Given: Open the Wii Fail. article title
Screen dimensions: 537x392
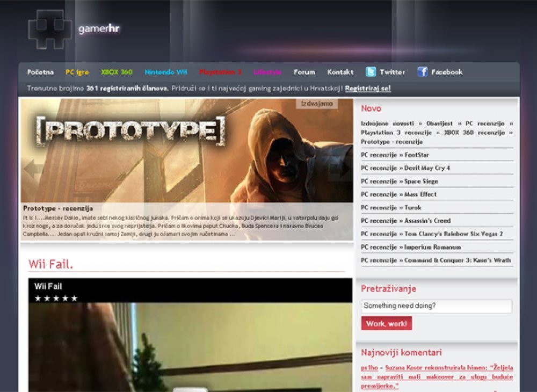Looking at the screenshot, I should click(50, 264).
